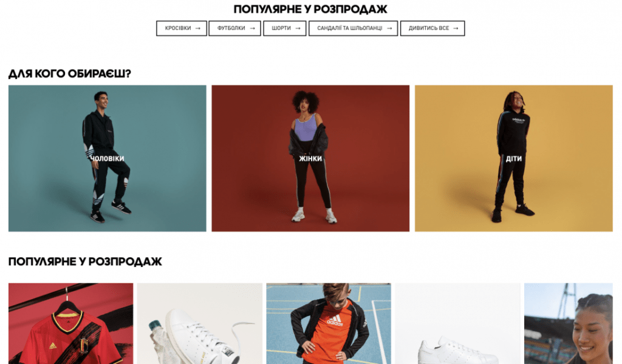The height and width of the screenshot is (364, 622).
Task: Click the arrow icon on Шорти button
Action: point(298,29)
